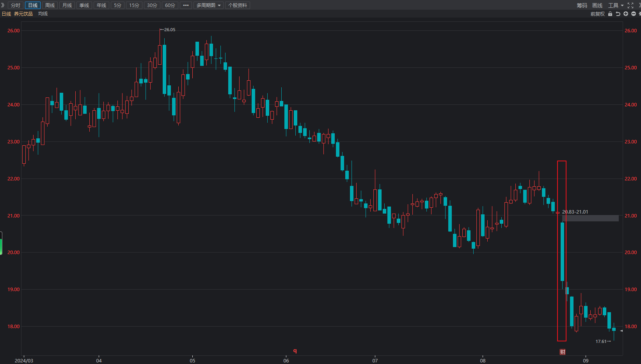Select the 60分 minute period
641x364 pixels.
170,5
